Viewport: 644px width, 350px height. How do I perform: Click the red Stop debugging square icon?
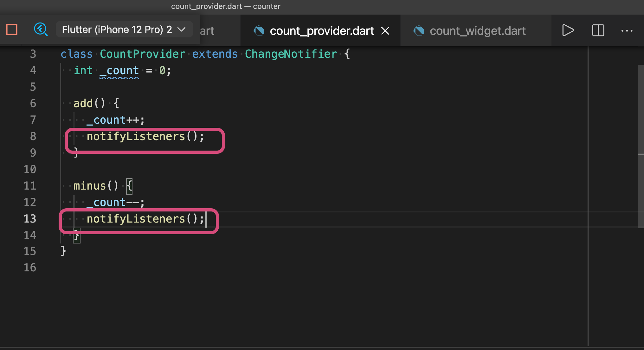point(12,30)
